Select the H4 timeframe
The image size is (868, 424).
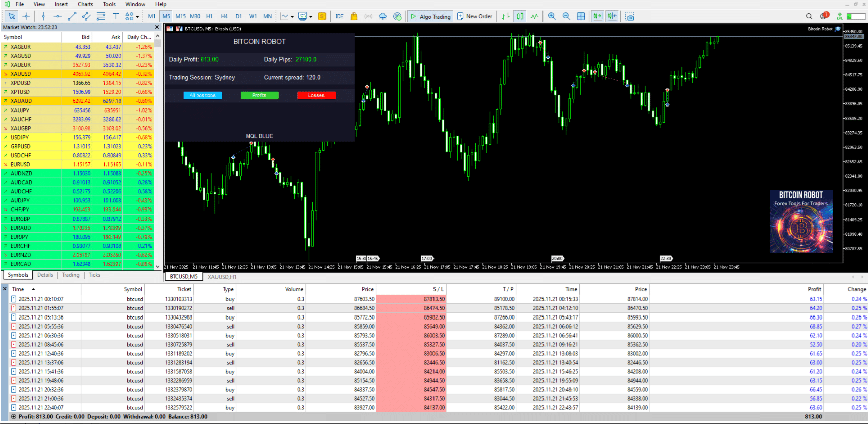[224, 16]
